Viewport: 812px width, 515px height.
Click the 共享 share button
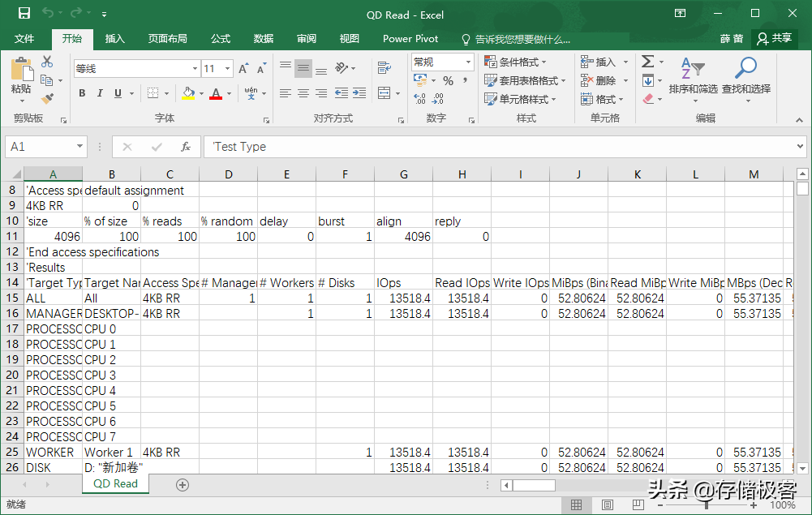click(775, 38)
